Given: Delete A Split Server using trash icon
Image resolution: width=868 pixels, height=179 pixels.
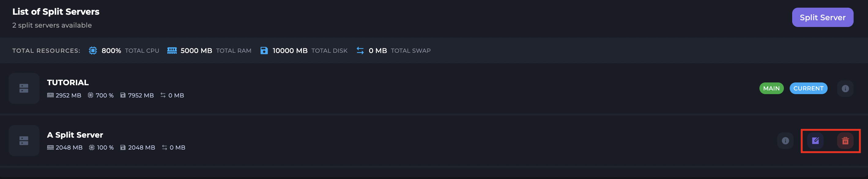Looking at the screenshot, I should click(845, 140).
